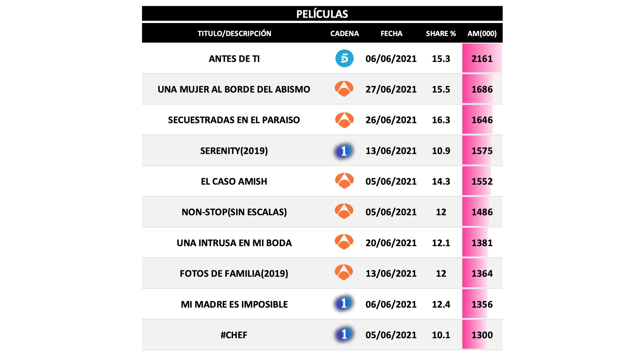Click the AM(000) column header
644x354 pixels.
point(482,33)
